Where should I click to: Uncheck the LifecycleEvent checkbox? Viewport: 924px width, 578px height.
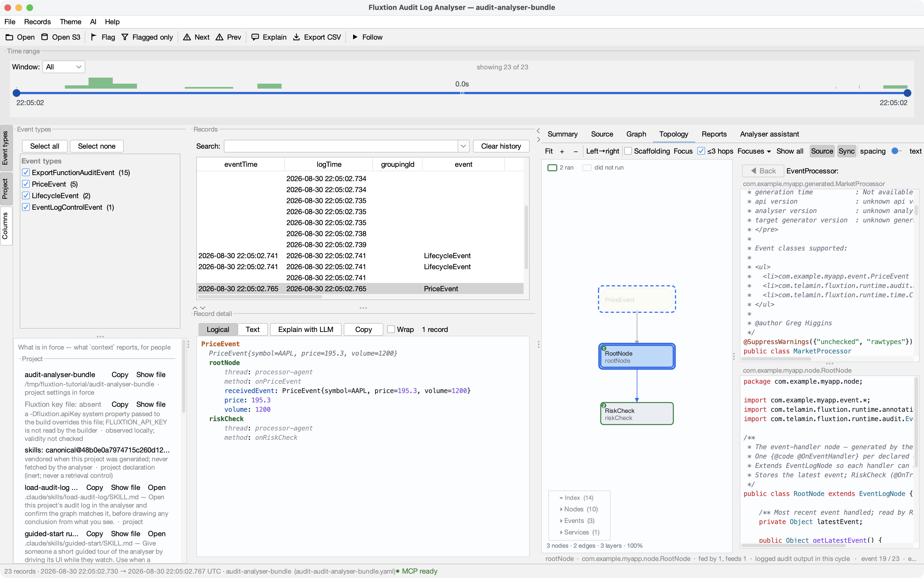[26, 196]
